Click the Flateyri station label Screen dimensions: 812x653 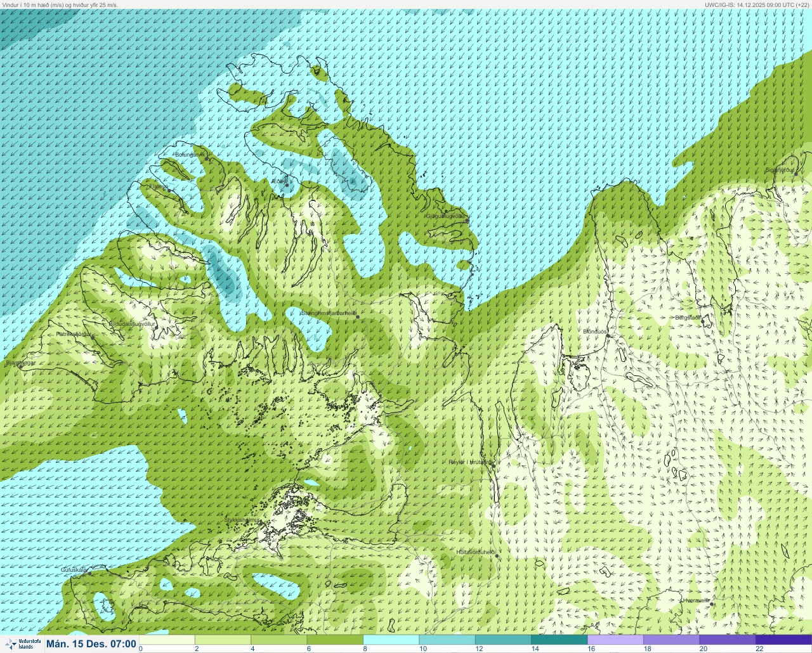[x=158, y=186]
